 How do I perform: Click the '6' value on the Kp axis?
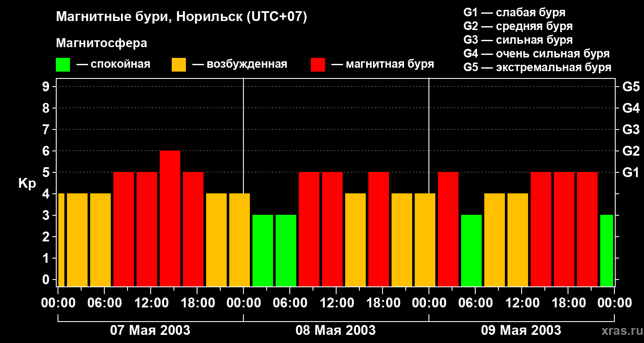click(x=47, y=151)
